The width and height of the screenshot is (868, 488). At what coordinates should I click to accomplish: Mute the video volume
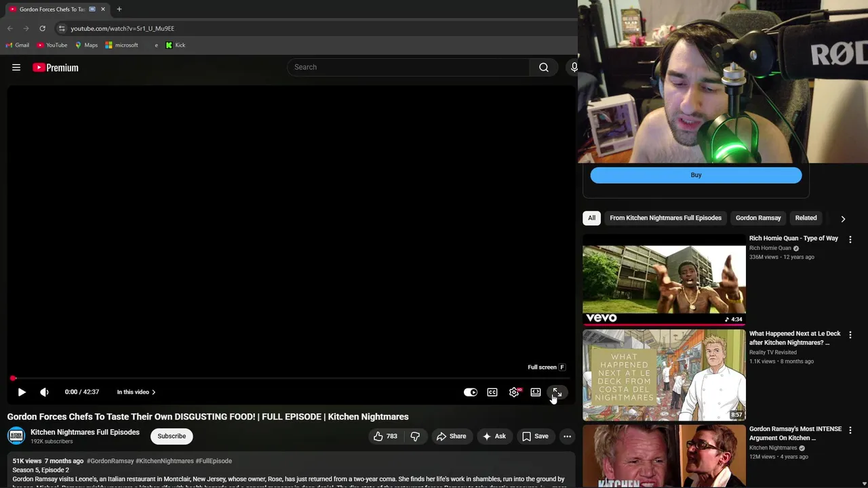tap(44, 392)
